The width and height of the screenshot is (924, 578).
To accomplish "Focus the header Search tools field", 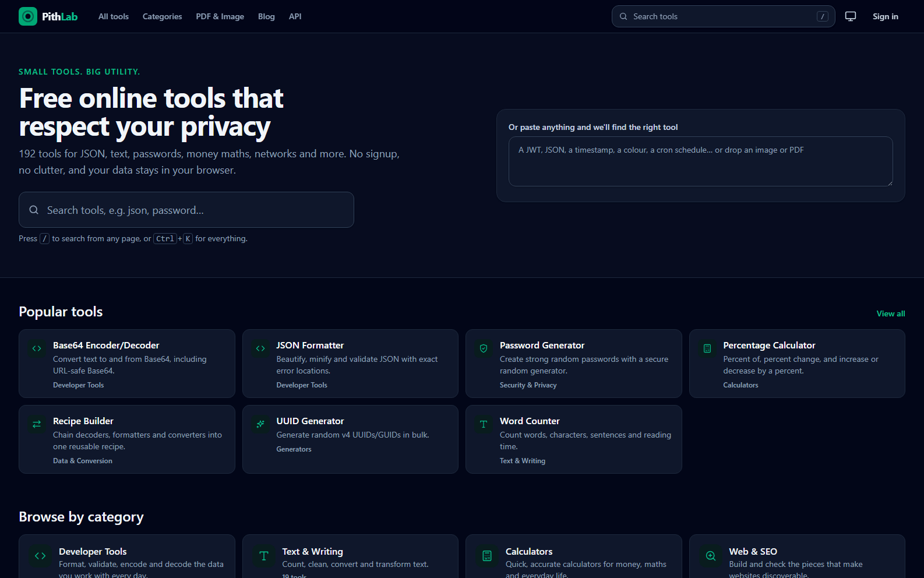I will tap(724, 16).
